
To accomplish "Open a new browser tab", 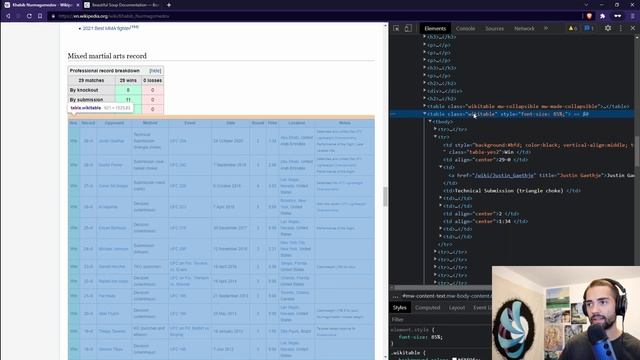I will click(x=169, y=5).
